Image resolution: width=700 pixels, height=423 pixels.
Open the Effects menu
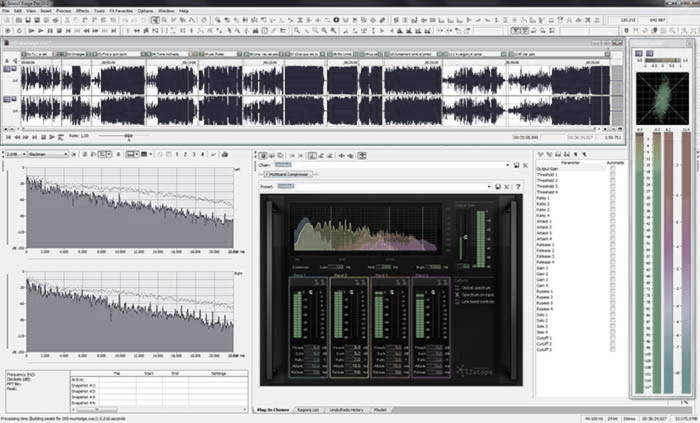82,11
